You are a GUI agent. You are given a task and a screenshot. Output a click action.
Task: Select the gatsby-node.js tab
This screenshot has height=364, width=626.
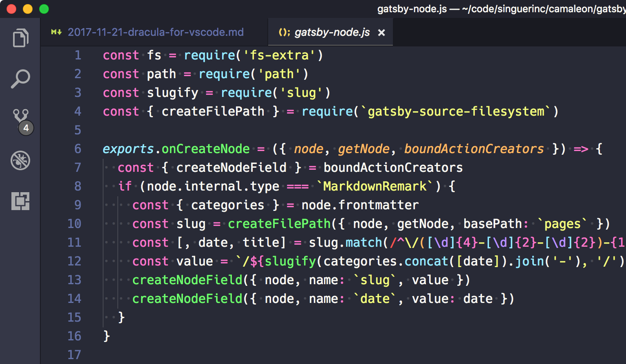point(331,32)
